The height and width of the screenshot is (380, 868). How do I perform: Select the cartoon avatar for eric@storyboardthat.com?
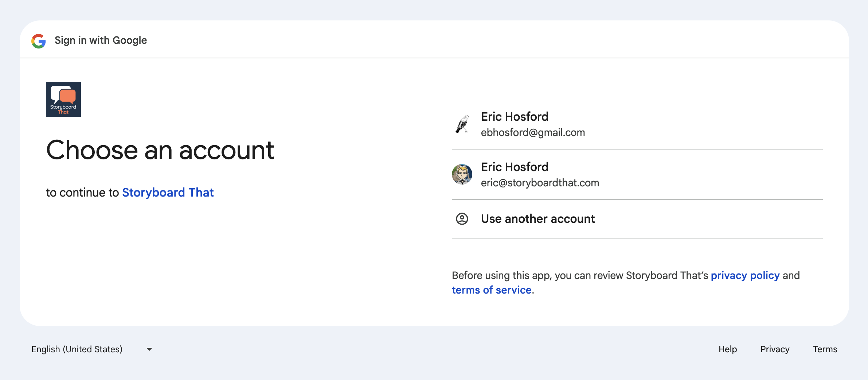point(462,174)
